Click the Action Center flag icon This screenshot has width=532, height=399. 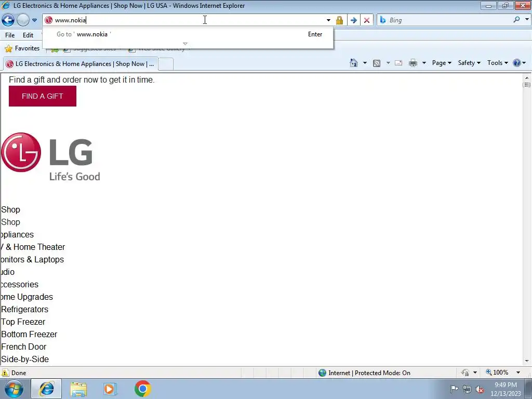coord(454,389)
